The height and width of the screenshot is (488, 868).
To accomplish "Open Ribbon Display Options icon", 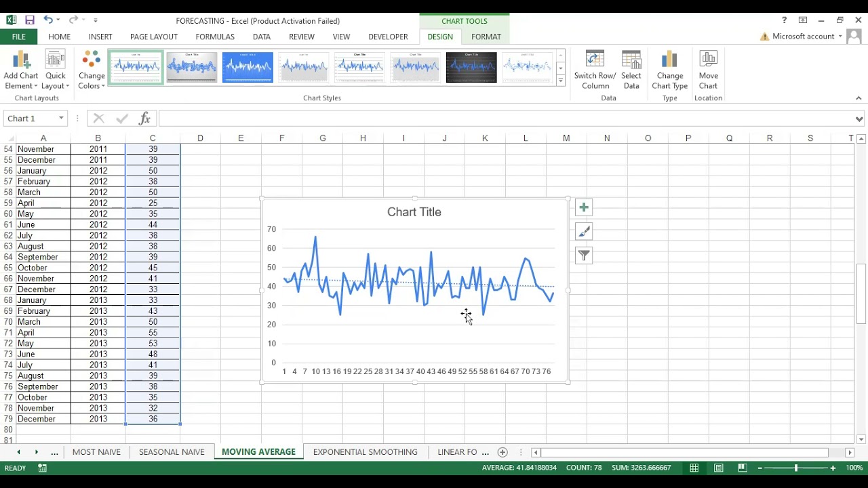I will [x=803, y=20].
